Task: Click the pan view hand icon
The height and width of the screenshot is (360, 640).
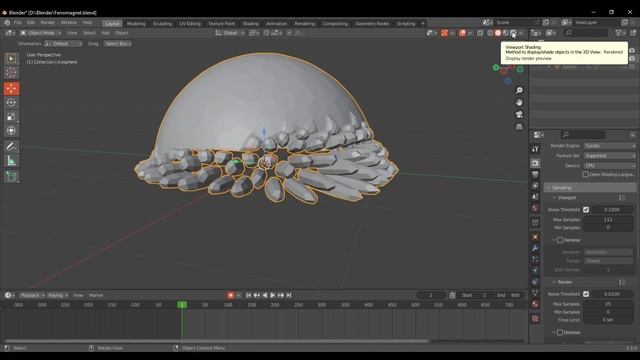Action: (x=519, y=102)
